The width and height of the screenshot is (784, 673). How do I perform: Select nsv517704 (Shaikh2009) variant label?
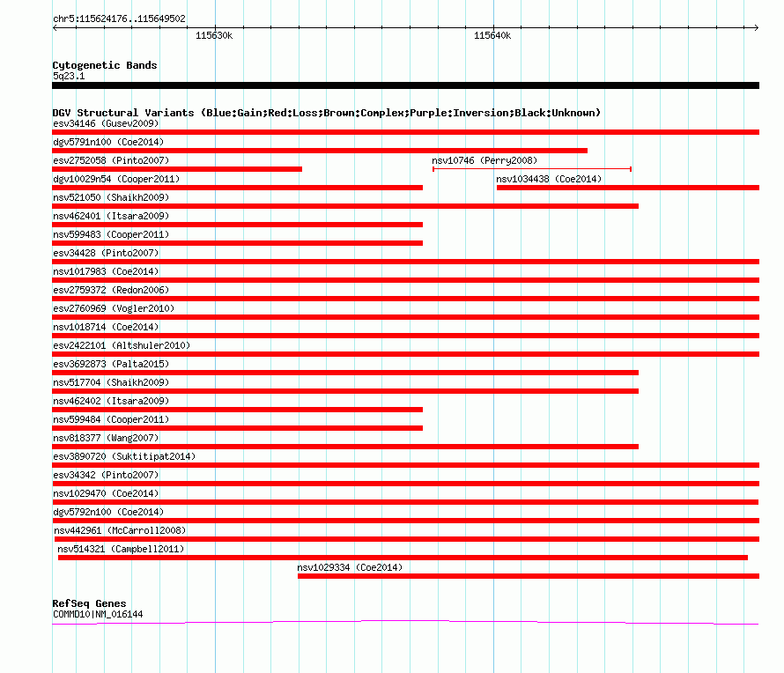click(x=111, y=382)
